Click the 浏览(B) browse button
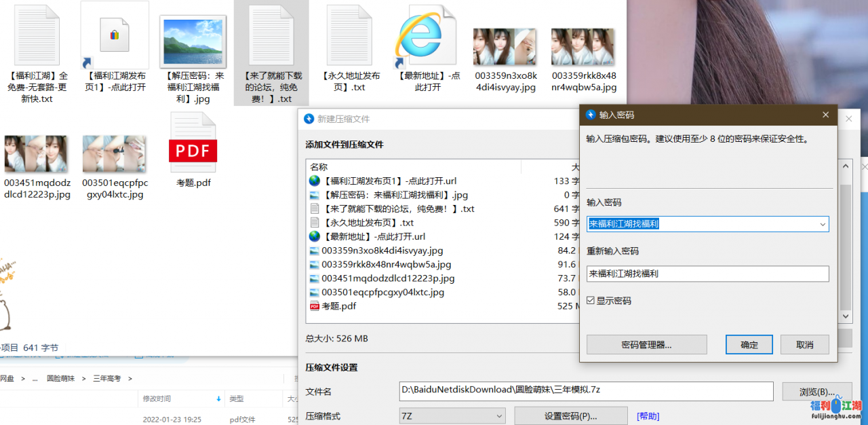The image size is (868, 425). [x=816, y=392]
